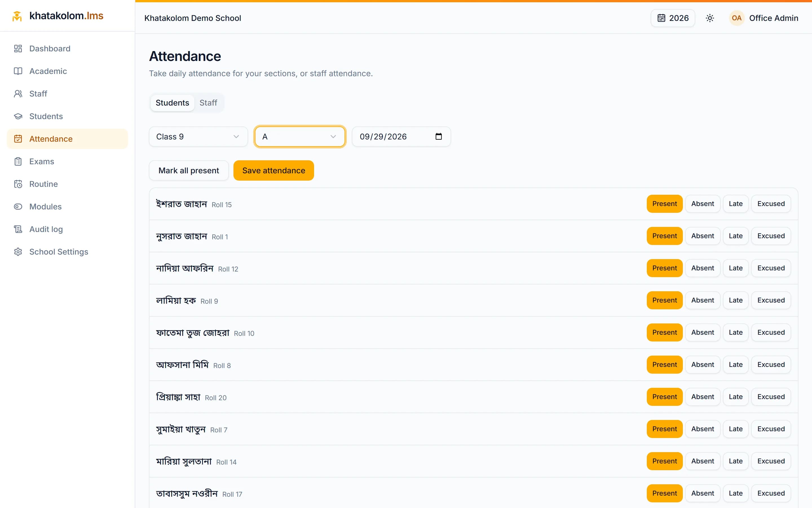This screenshot has width=812, height=508.
Task: Go to School Settings menu item
Action: (x=67, y=252)
